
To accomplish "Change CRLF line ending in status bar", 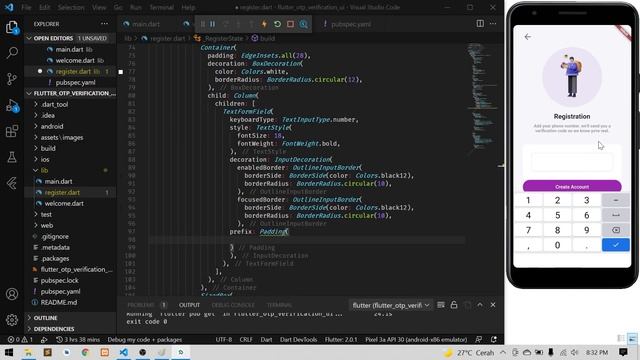I will click(x=246, y=339).
